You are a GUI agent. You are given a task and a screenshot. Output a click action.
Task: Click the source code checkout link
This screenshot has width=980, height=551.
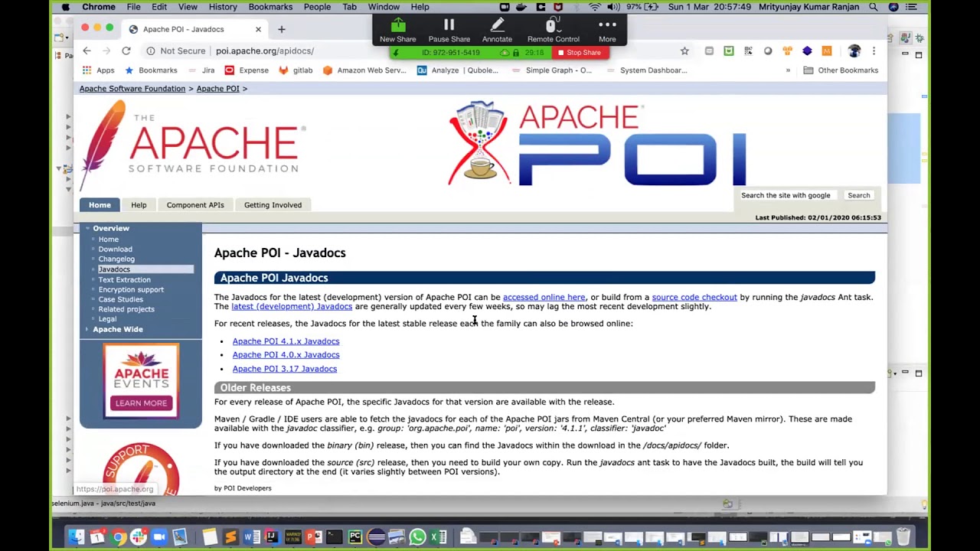(x=694, y=297)
